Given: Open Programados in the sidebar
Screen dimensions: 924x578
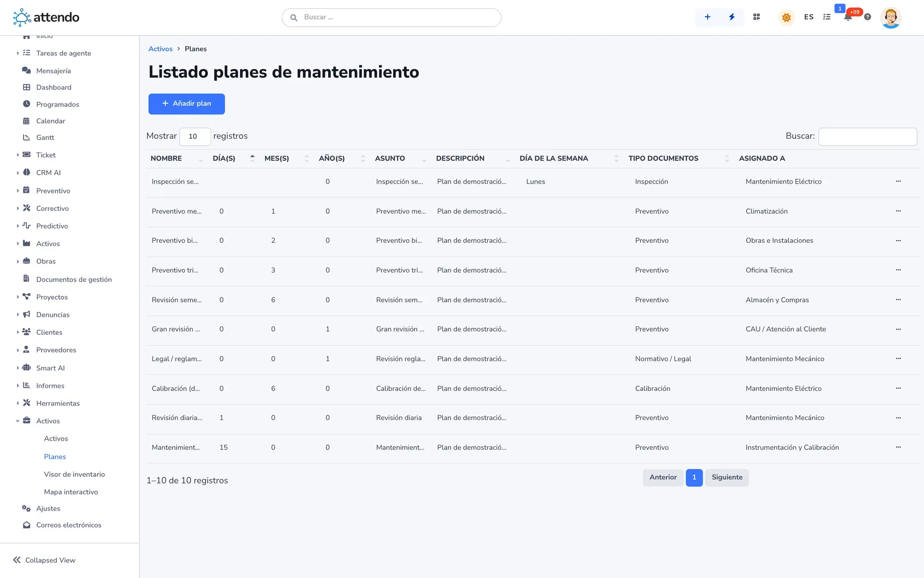Looking at the screenshot, I should tap(58, 105).
